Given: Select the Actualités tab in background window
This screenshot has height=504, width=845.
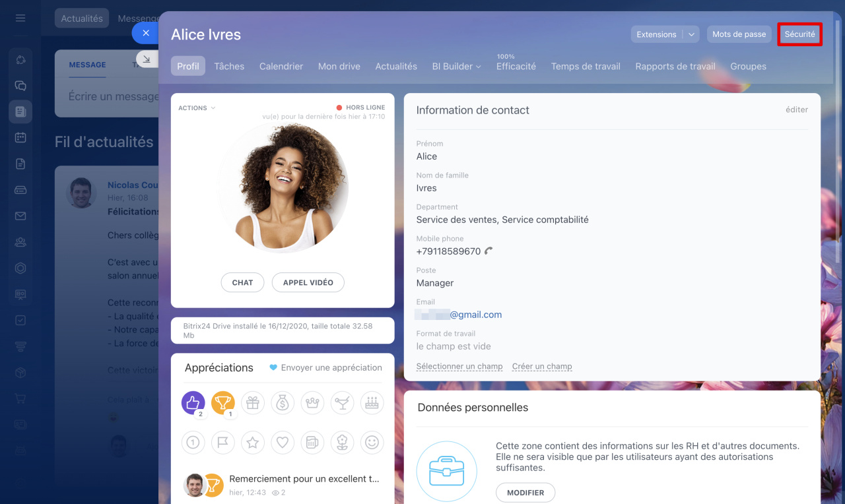Looking at the screenshot, I should (x=82, y=18).
